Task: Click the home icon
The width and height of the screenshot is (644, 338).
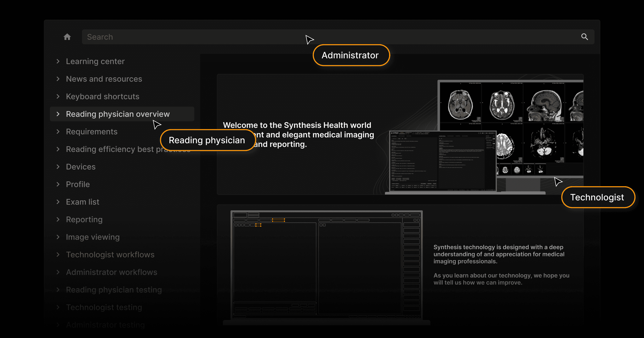Action: tap(67, 37)
